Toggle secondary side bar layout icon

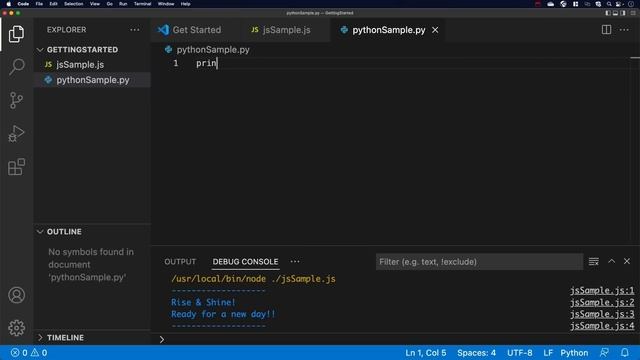622,13
